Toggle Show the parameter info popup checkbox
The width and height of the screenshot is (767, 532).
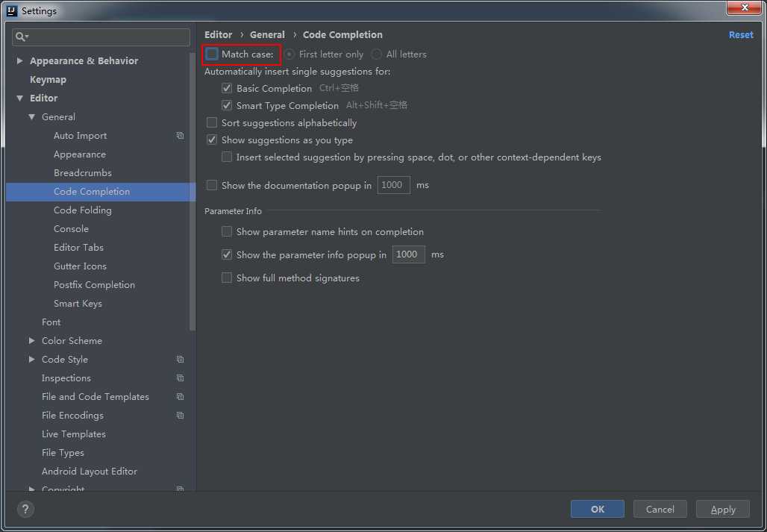227,254
